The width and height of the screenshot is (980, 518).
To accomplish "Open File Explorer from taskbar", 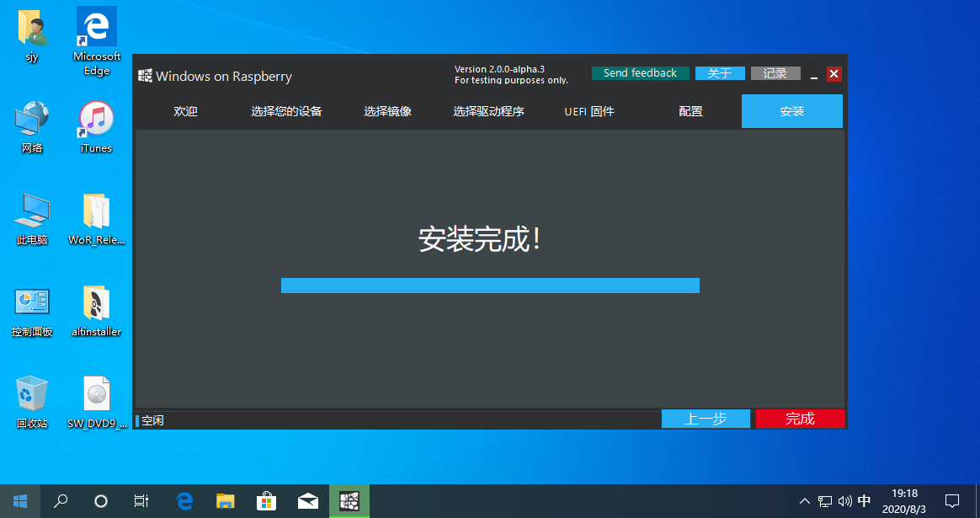I will pos(226,501).
